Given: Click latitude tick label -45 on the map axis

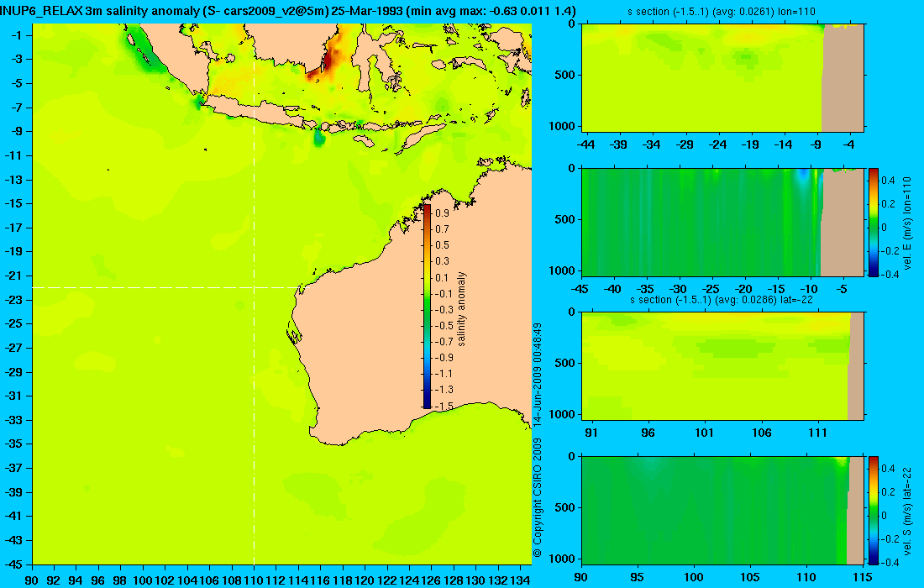Looking at the screenshot, I should point(13,564).
